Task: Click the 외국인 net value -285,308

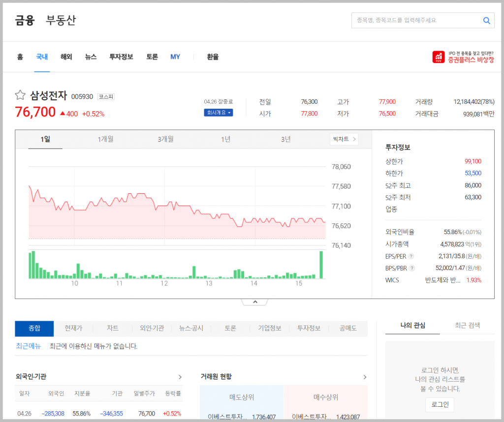Action: 53,414
